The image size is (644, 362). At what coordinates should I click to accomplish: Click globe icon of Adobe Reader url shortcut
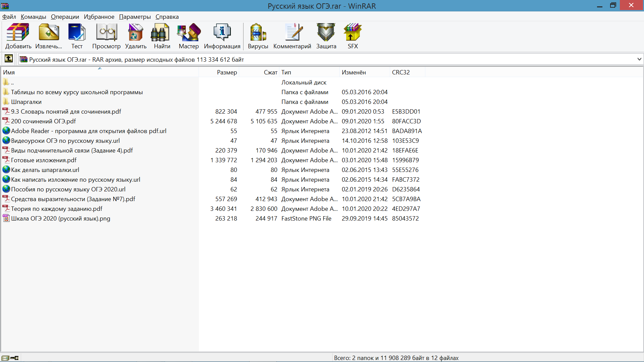tap(6, 131)
